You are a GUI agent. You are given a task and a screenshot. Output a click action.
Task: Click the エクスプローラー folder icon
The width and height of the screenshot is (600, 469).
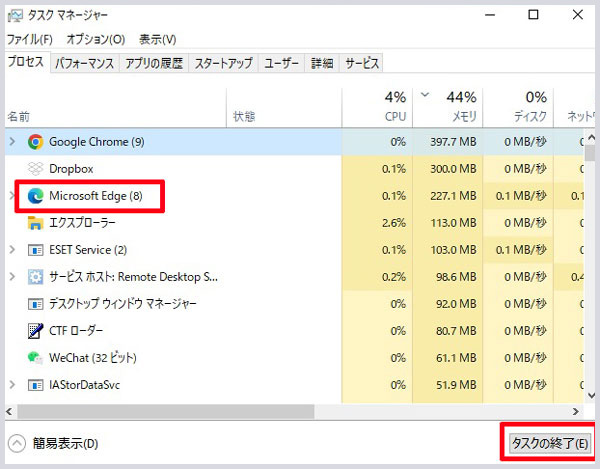pyautogui.click(x=36, y=223)
